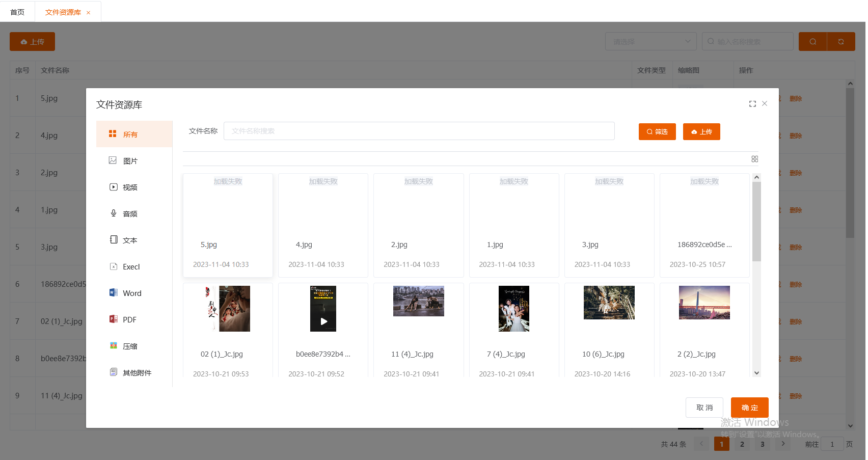Image resolution: width=868 pixels, height=460 pixels.
Task: Switch view using the grid layout icon
Action: click(755, 159)
